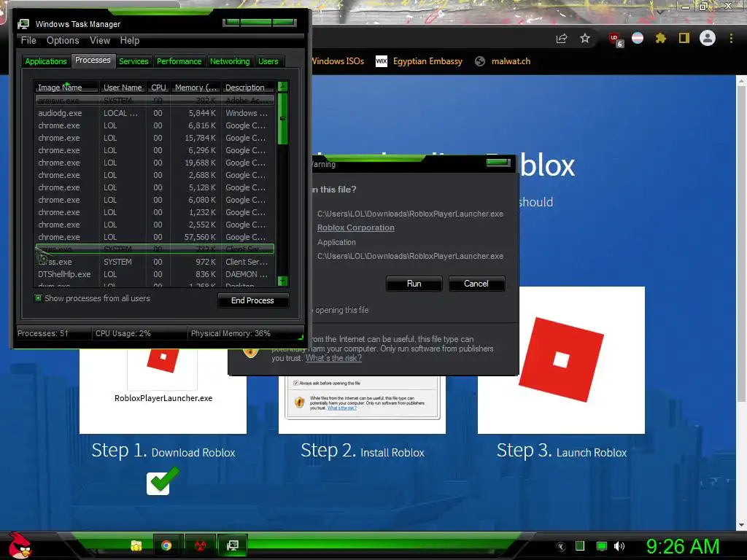Viewport: 747px width, 560px height.
Task: Sort processes by CPU column
Action: click(158, 87)
